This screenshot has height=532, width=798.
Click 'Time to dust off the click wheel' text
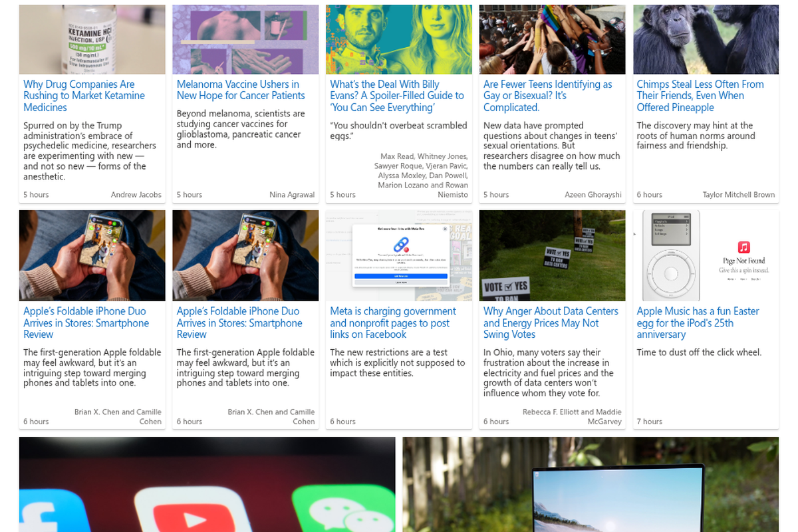[699, 352]
